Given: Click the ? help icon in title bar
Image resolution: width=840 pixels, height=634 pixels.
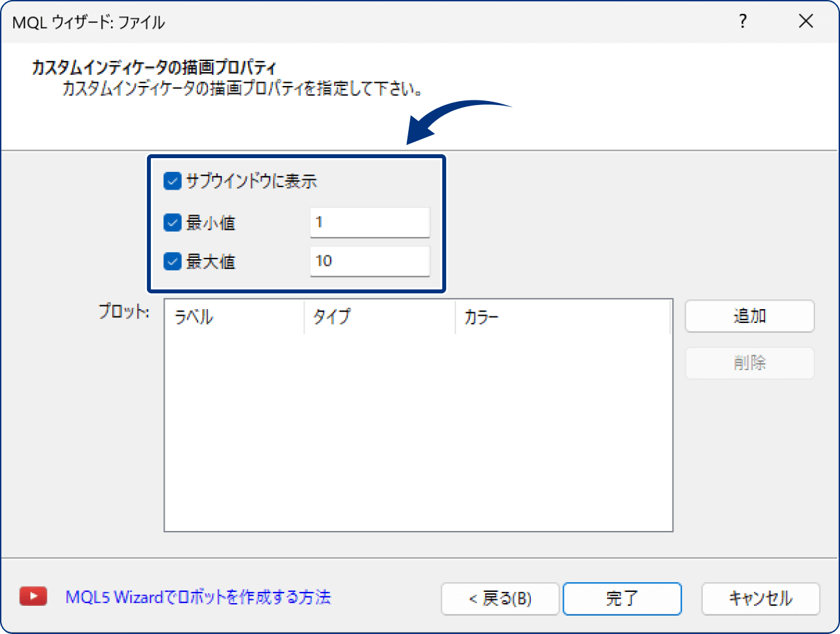Looking at the screenshot, I should [743, 22].
